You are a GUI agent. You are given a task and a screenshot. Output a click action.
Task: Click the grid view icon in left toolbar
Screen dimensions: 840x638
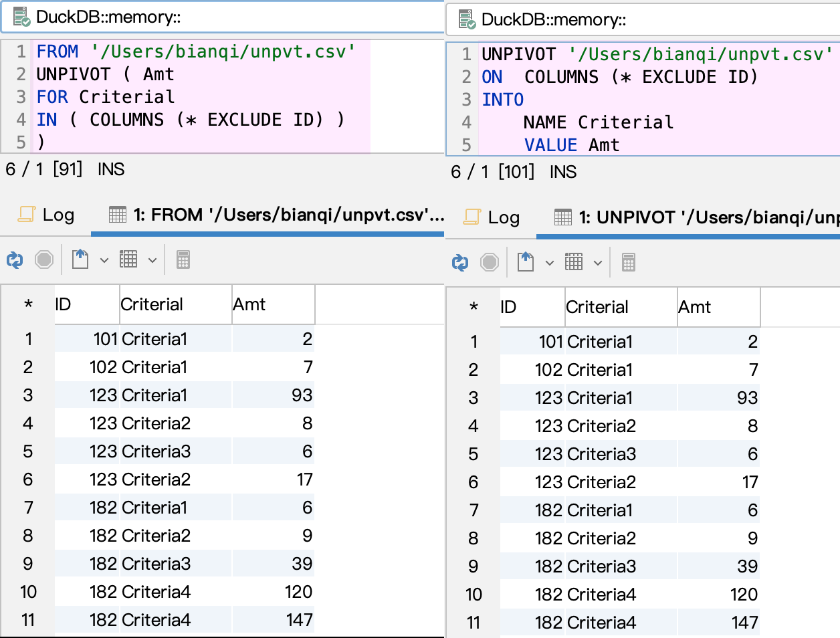128,259
